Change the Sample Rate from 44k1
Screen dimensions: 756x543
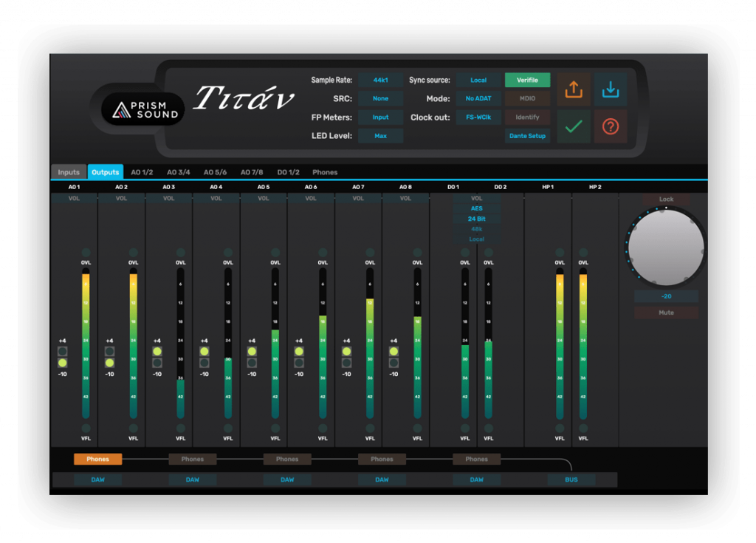point(380,80)
